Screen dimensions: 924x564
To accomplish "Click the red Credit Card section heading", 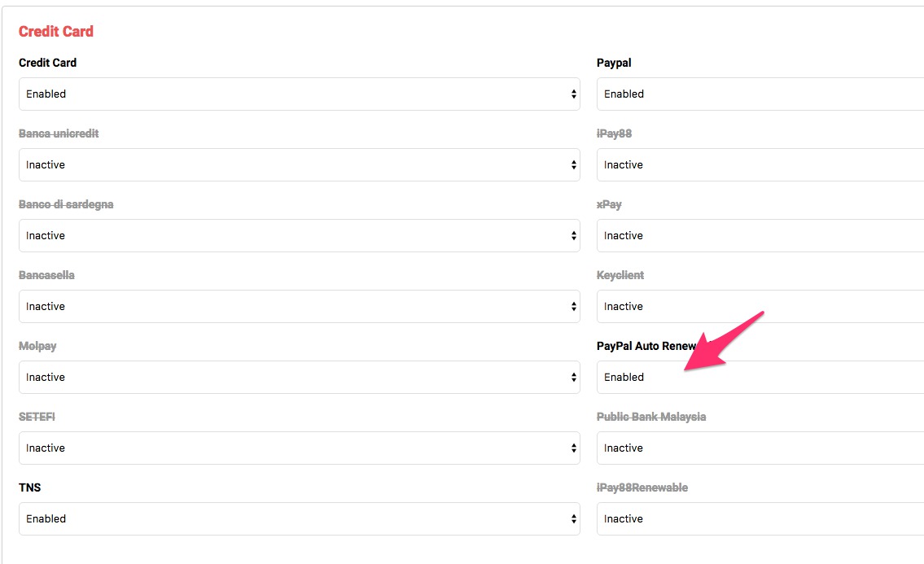I will point(56,32).
